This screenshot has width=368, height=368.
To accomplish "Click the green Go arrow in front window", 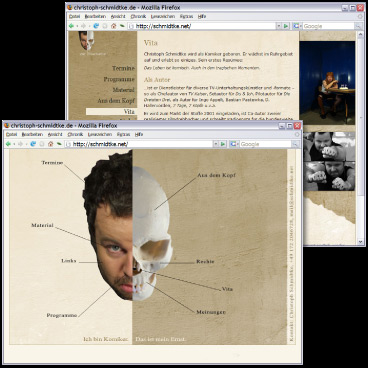I will (x=223, y=144).
